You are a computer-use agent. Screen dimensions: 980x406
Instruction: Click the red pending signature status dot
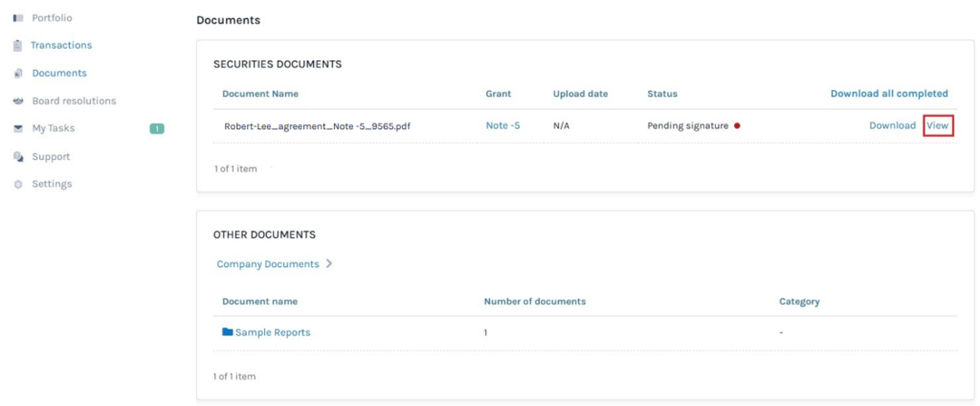coord(737,125)
